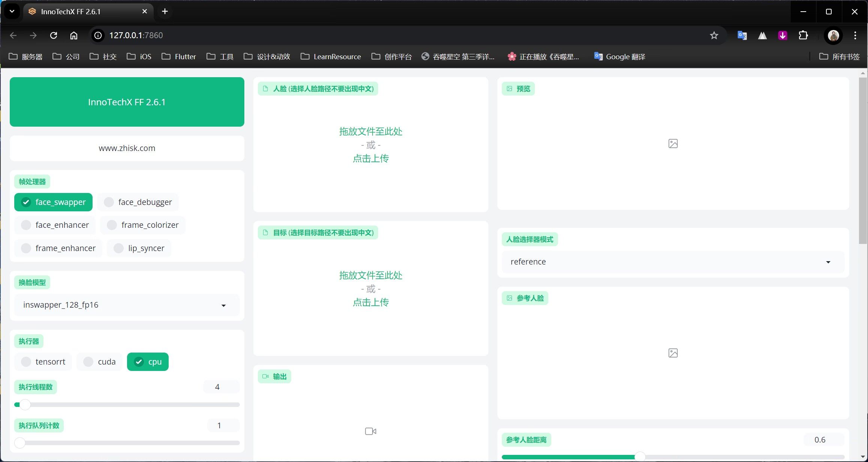
Task: Click the purple download extension icon
Action: point(783,35)
